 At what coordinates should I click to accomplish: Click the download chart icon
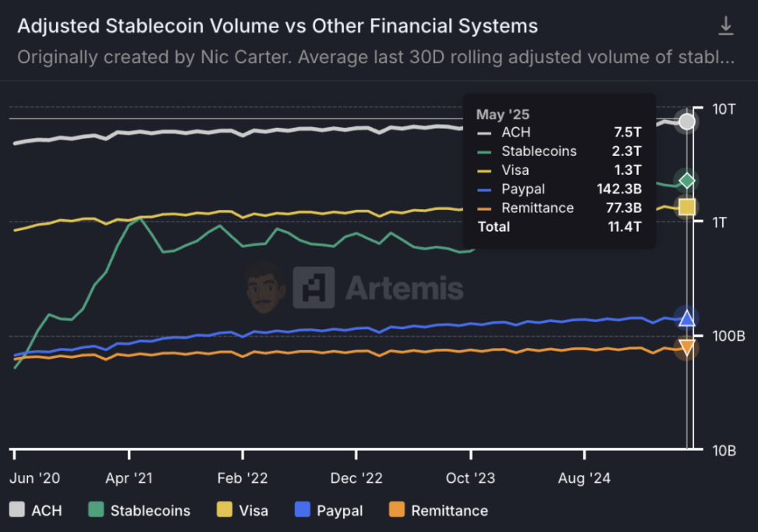point(725,27)
